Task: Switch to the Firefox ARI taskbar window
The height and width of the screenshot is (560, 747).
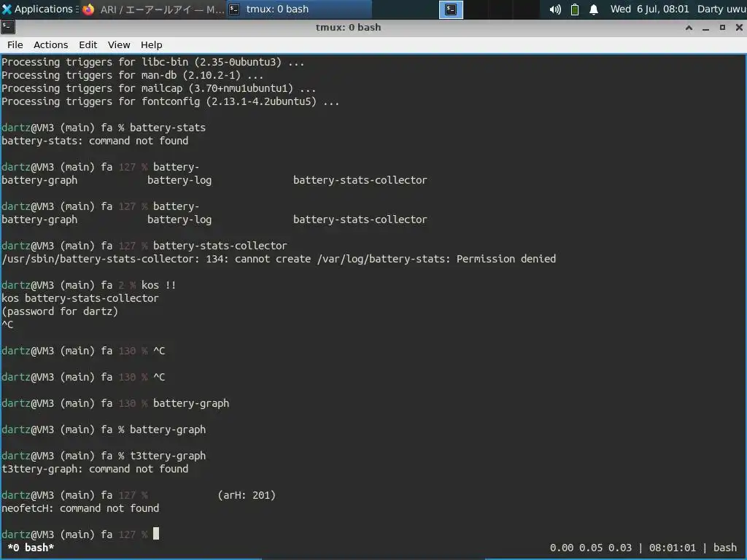Action: 153,9
